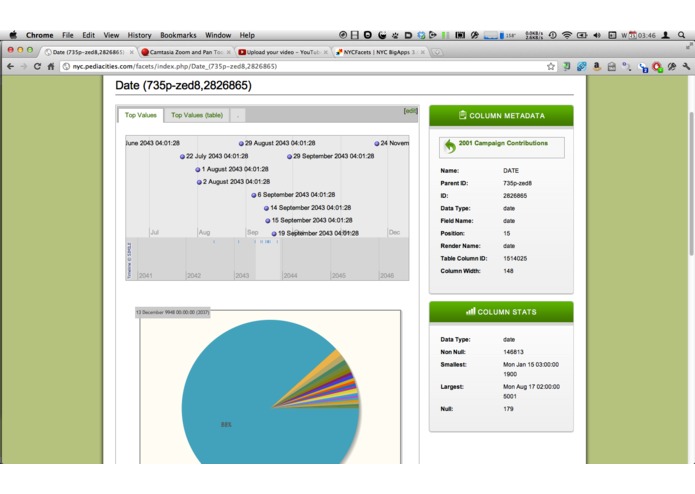Viewport: 695px width, 494px height.
Task: Click the 22 July 2043 timeline event
Action: (214, 156)
